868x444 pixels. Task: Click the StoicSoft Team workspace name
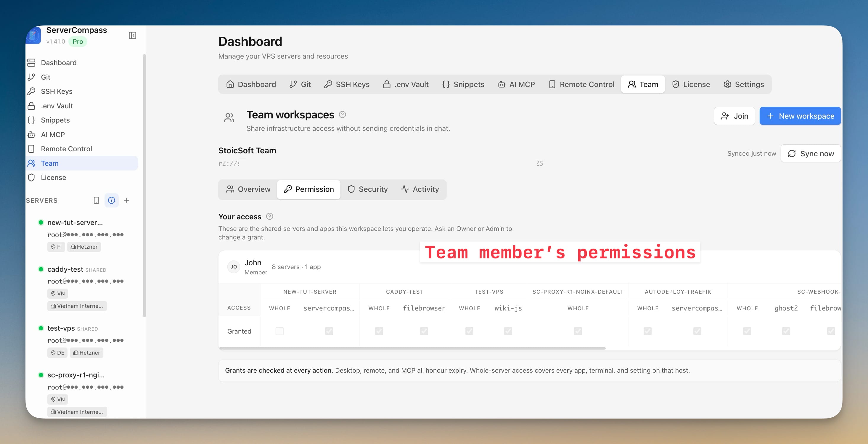247,151
